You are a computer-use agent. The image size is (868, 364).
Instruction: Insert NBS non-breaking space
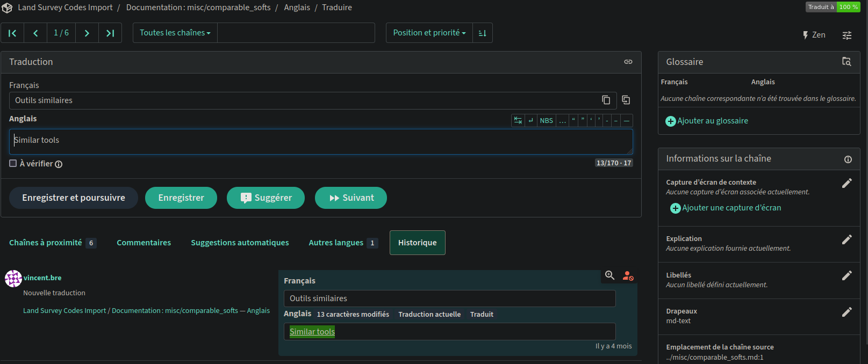pos(547,120)
